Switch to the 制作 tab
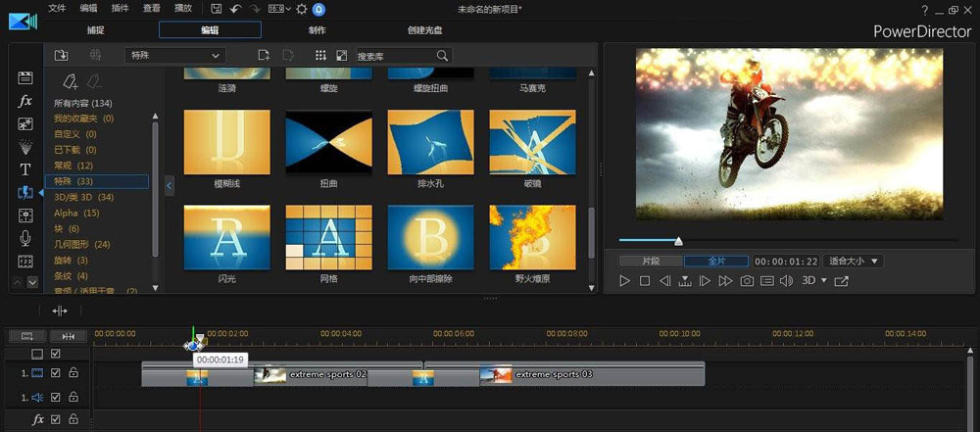The image size is (980, 432). 318,30
